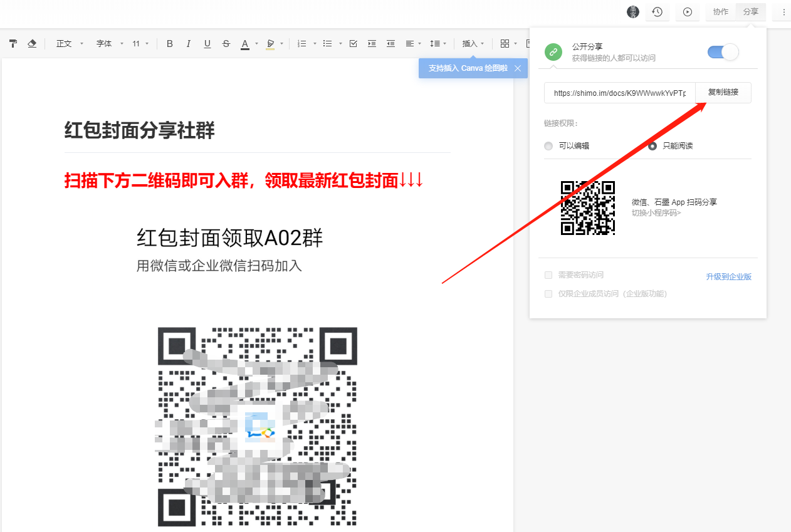The width and height of the screenshot is (791, 532).
Task: Toggle bold formatting
Action: (x=169, y=44)
